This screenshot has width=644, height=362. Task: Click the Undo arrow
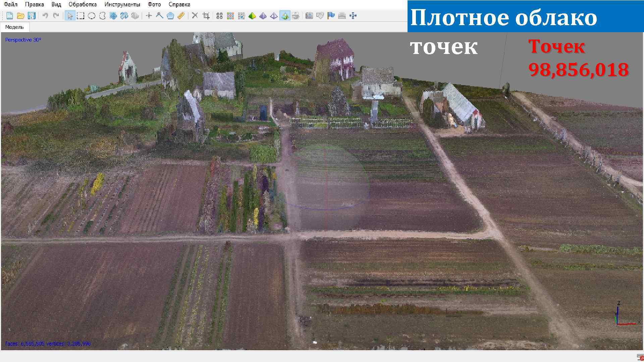[x=45, y=16]
